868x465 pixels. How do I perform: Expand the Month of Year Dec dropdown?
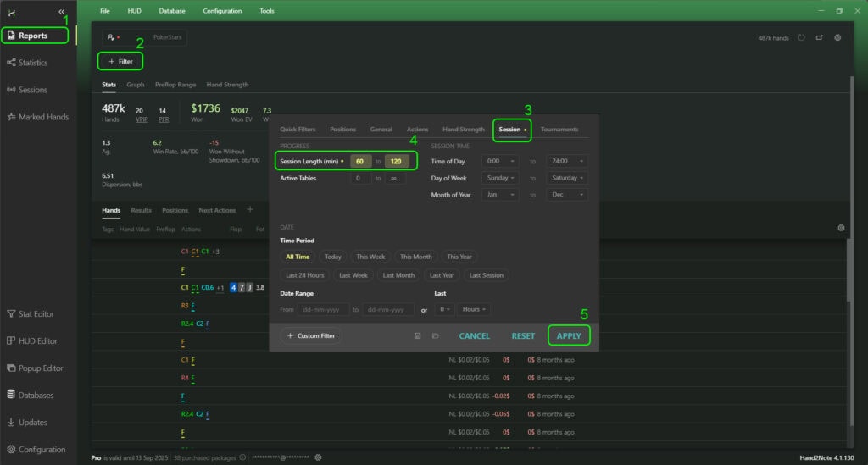[567, 194]
